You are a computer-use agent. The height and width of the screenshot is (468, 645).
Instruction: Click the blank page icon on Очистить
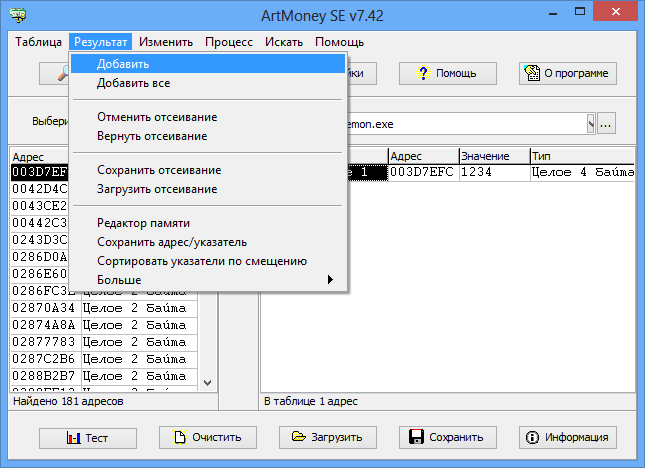click(x=180, y=437)
